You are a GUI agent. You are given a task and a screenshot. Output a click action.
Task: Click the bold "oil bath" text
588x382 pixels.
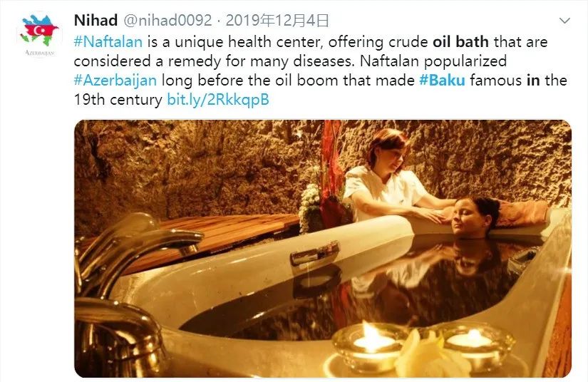460,41
